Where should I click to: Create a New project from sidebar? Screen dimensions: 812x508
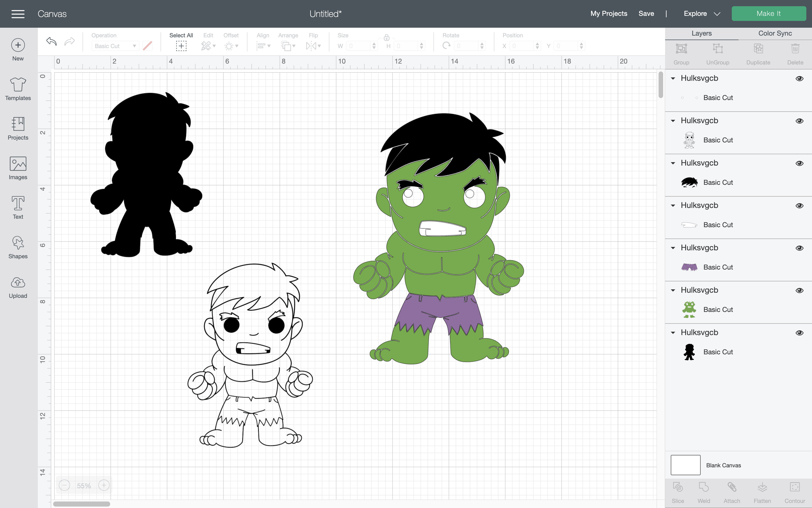pyautogui.click(x=18, y=50)
